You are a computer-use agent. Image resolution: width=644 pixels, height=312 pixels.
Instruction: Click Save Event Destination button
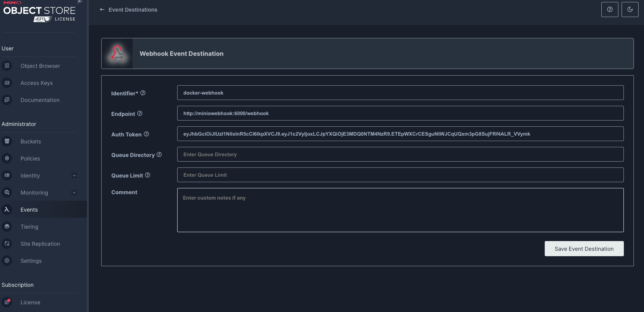584,249
